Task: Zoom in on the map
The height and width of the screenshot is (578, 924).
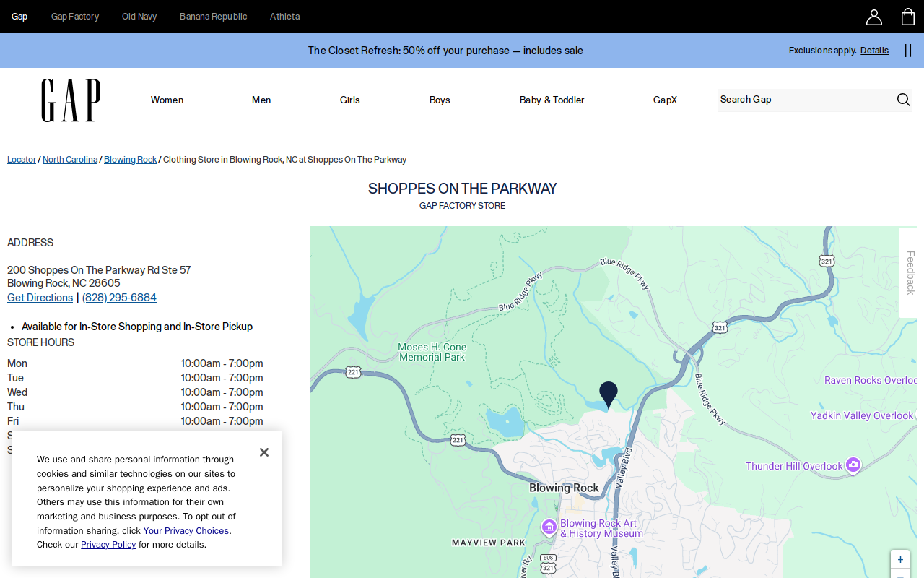Action: (900, 560)
